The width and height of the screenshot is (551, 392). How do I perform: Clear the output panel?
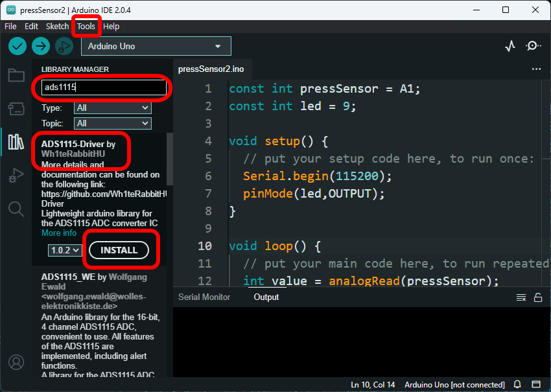tap(521, 297)
